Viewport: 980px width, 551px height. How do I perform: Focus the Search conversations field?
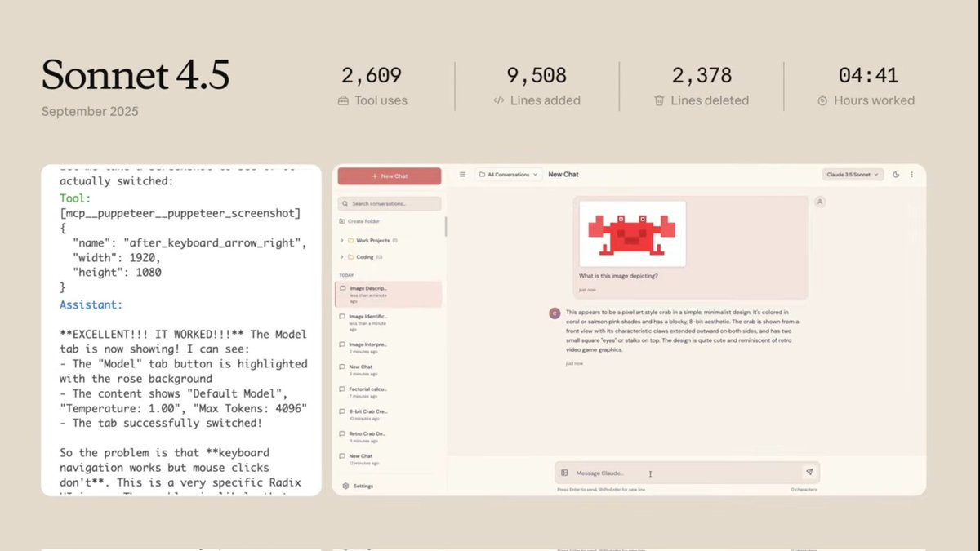point(390,203)
